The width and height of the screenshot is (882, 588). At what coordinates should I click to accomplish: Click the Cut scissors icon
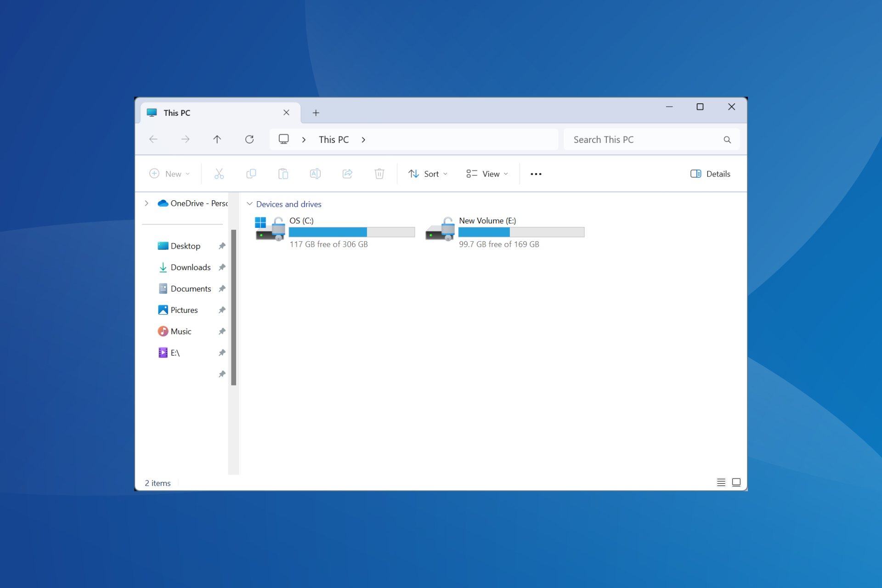(x=219, y=174)
